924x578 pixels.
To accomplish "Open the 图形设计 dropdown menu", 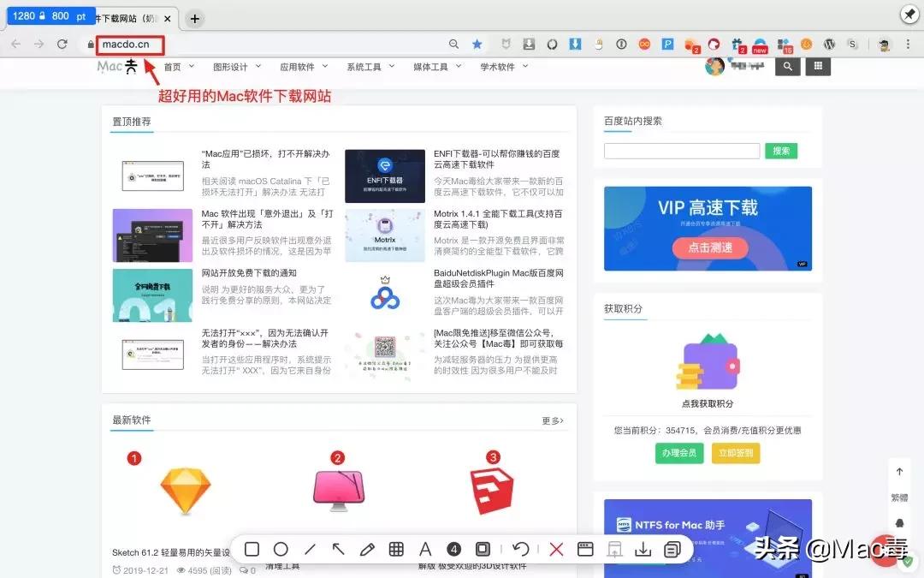I will pos(229,66).
